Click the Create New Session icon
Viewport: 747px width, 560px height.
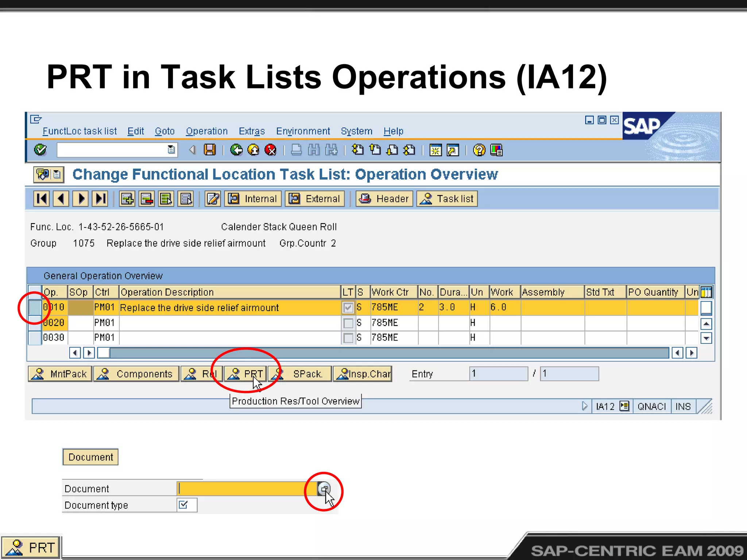pyautogui.click(x=436, y=150)
